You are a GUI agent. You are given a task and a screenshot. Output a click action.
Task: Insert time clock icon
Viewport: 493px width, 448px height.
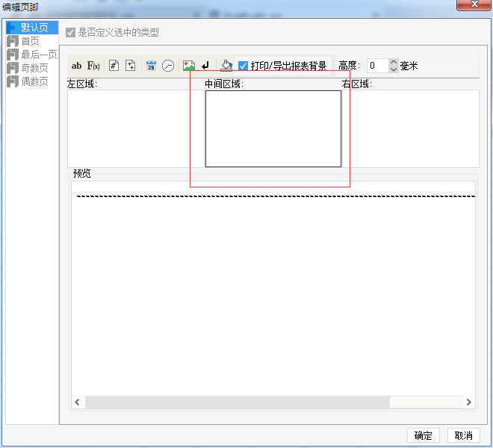coord(168,66)
